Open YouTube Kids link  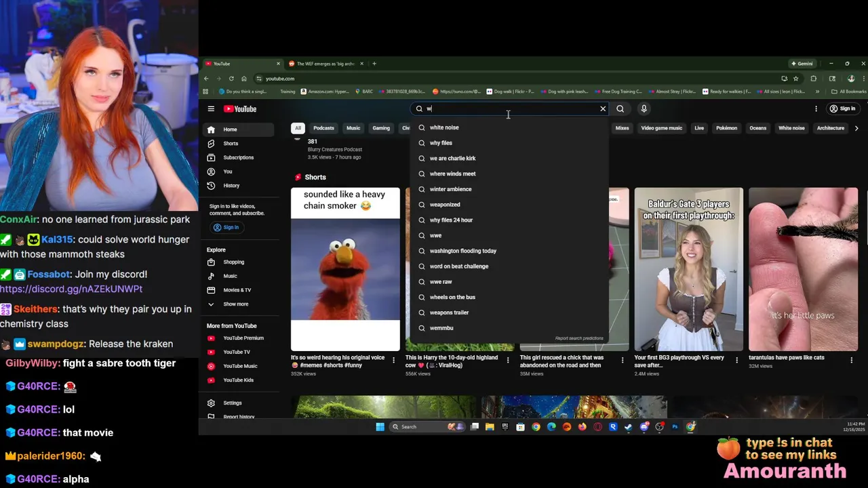237,380
